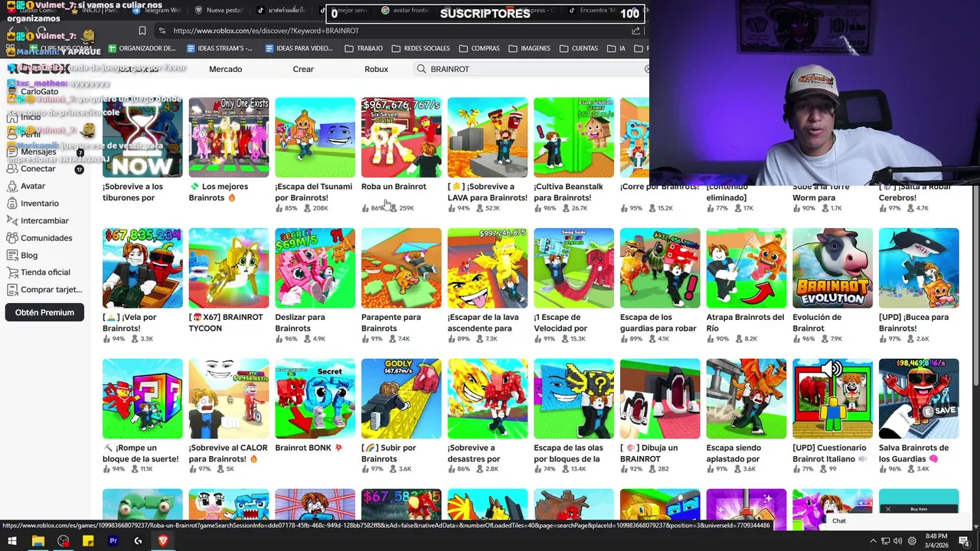Open the Logitech G taskbar icon

point(138,541)
